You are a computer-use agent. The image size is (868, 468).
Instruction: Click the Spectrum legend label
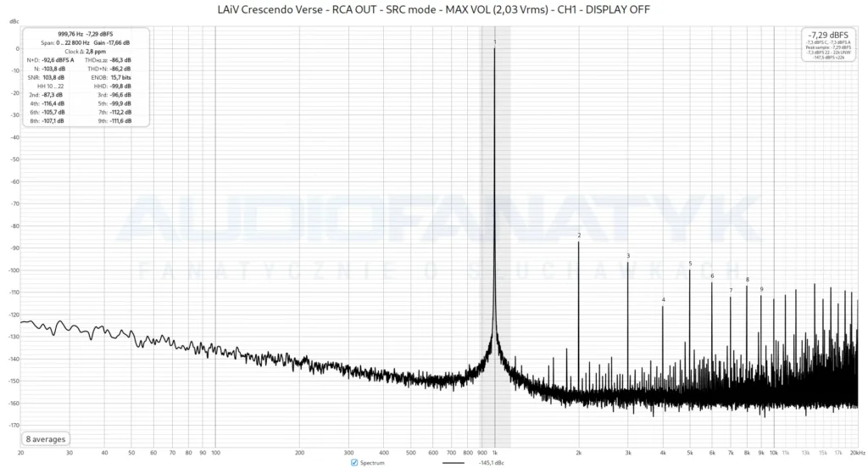point(372,462)
